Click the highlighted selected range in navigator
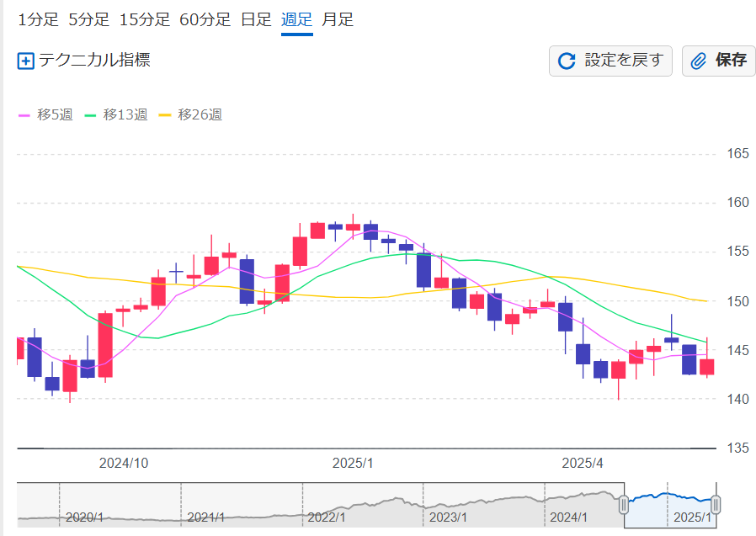Image resolution: width=756 pixels, height=536 pixels. click(x=670, y=505)
